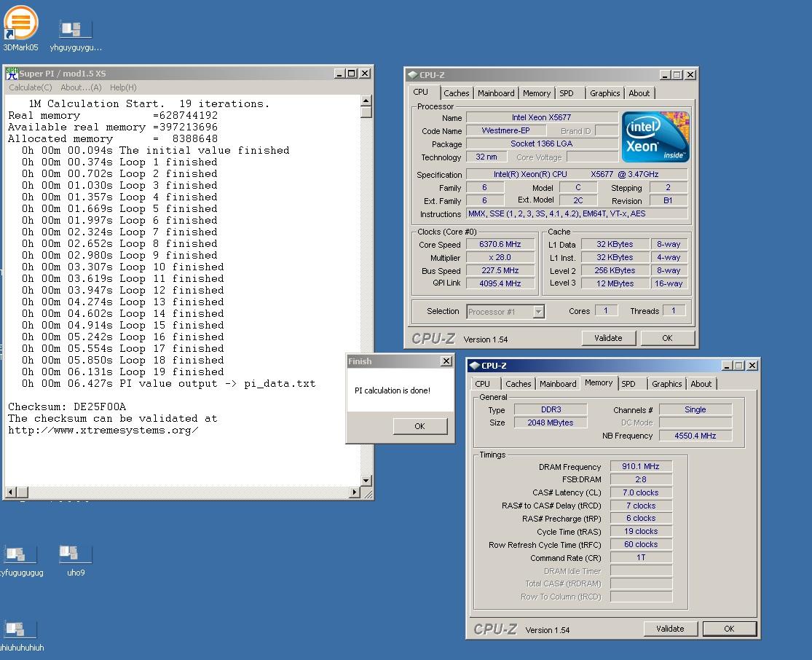Switch to Mainboard tab in upper CPU-Z
The image size is (812, 660).
pyautogui.click(x=496, y=93)
